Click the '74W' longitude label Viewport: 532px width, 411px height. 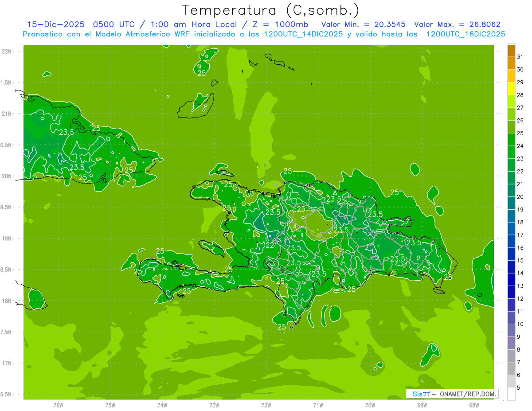(162, 405)
